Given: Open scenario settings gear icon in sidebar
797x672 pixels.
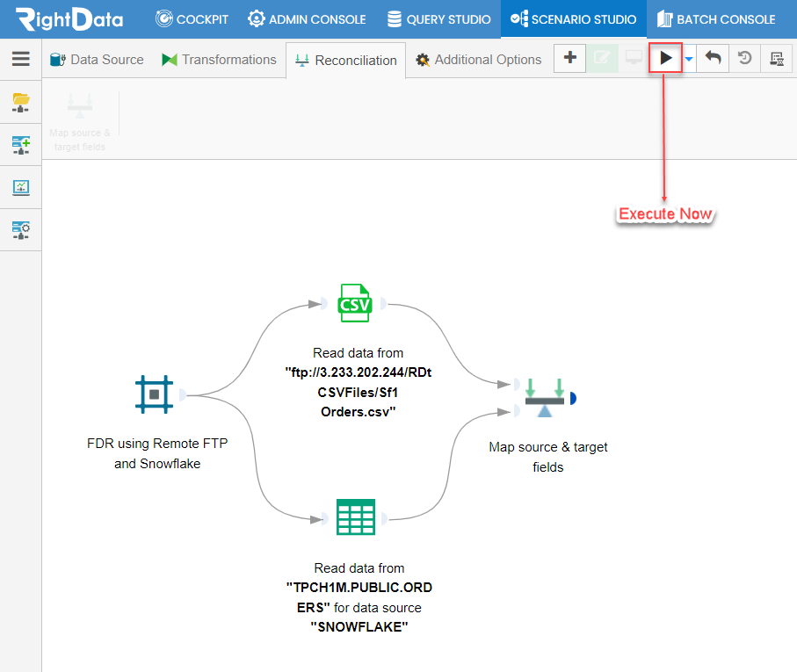Looking at the screenshot, I should (21, 230).
